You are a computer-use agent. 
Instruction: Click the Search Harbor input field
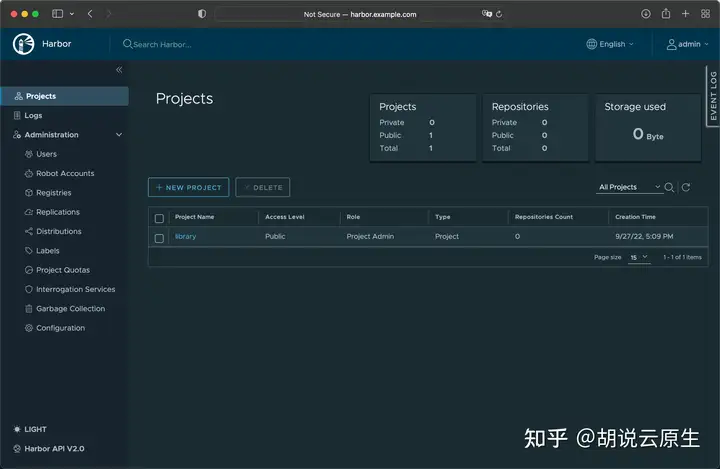pos(163,44)
